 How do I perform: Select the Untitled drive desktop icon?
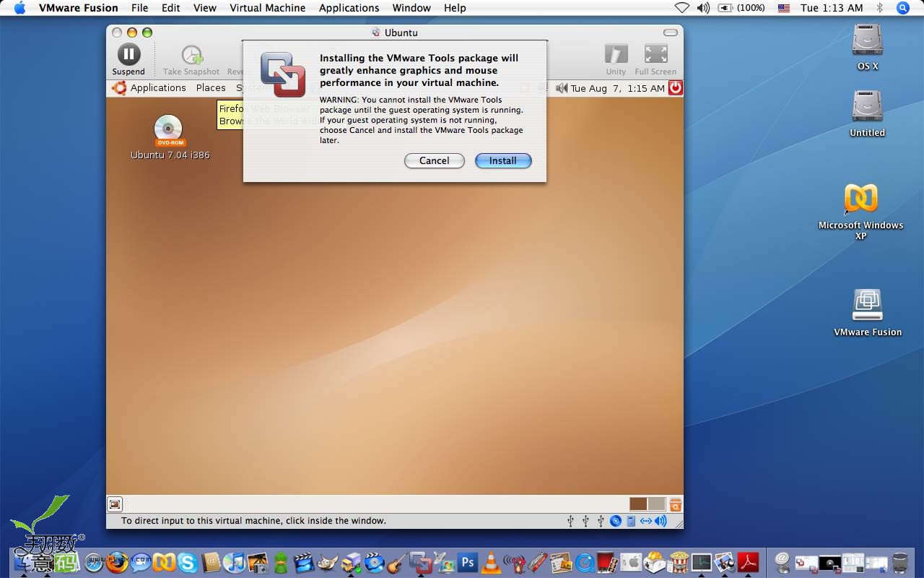tap(868, 113)
